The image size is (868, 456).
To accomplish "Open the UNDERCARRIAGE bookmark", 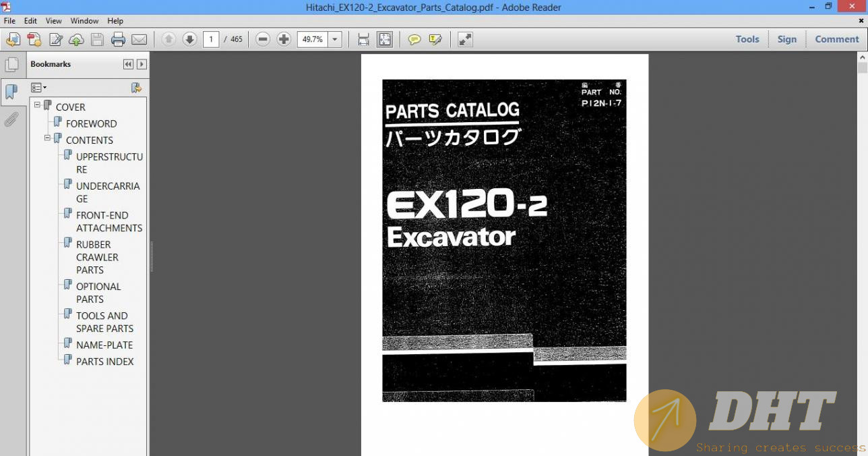I will point(108,192).
